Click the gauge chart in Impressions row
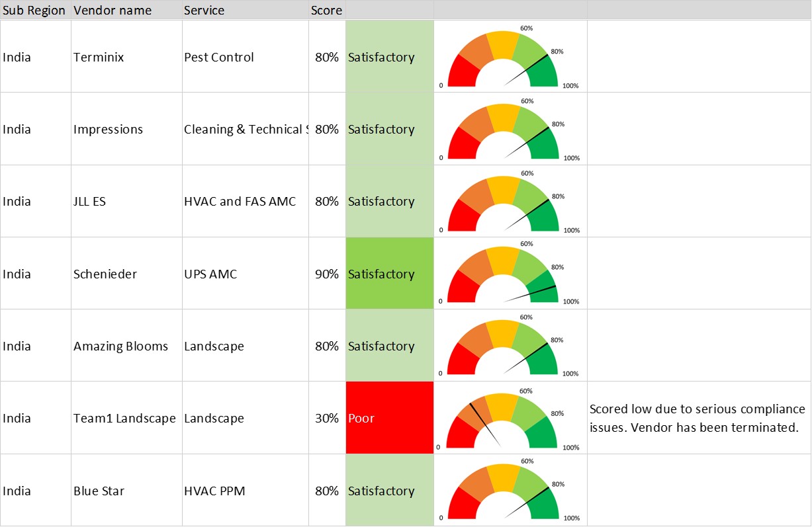 click(509, 130)
